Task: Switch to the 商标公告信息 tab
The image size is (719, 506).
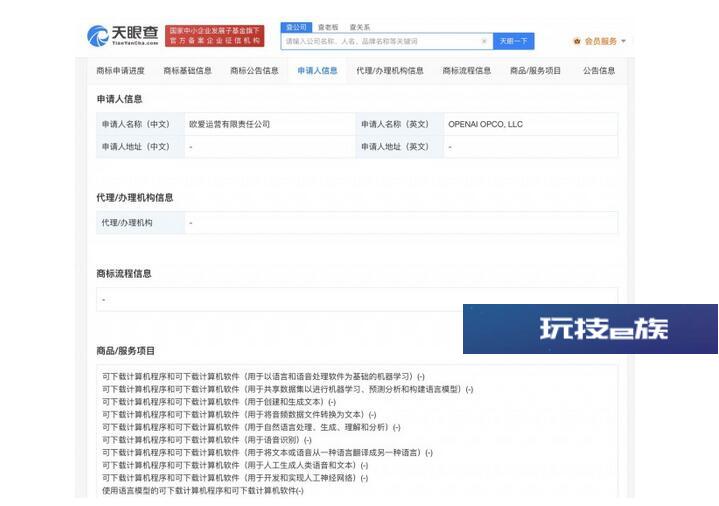Action: 254,71
